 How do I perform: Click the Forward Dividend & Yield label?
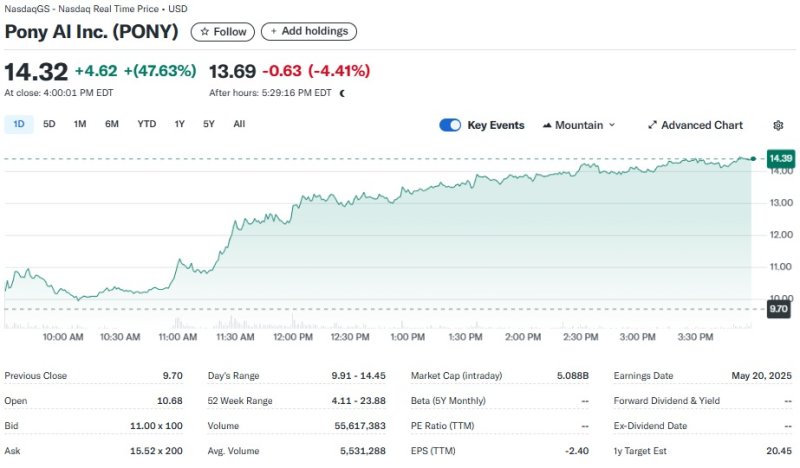click(x=667, y=401)
